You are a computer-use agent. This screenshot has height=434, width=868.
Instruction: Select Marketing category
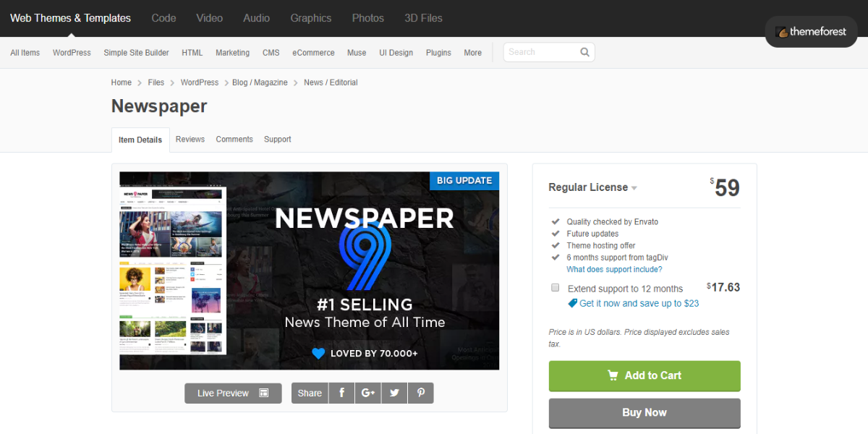pyautogui.click(x=232, y=53)
